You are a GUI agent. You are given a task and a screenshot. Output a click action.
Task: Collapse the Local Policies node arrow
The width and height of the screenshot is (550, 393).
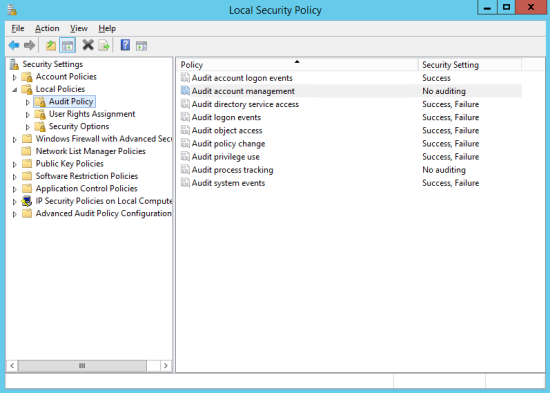pyautogui.click(x=15, y=90)
